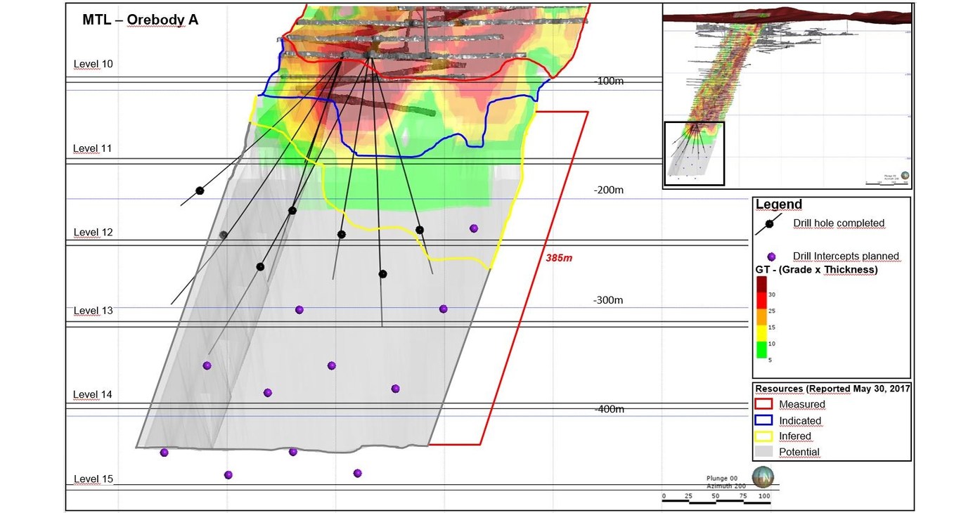Screen dimensions: 980x513
Task: Click the '-400m' depth label
Action: click(609, 409)
